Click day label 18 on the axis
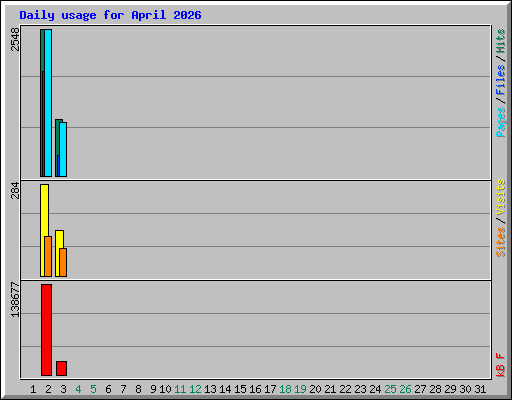The width and height of the screenshot is (512, 400). coord(285,389)
